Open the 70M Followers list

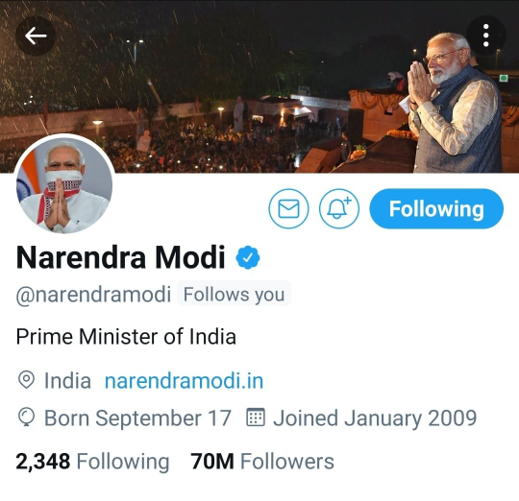262,461
